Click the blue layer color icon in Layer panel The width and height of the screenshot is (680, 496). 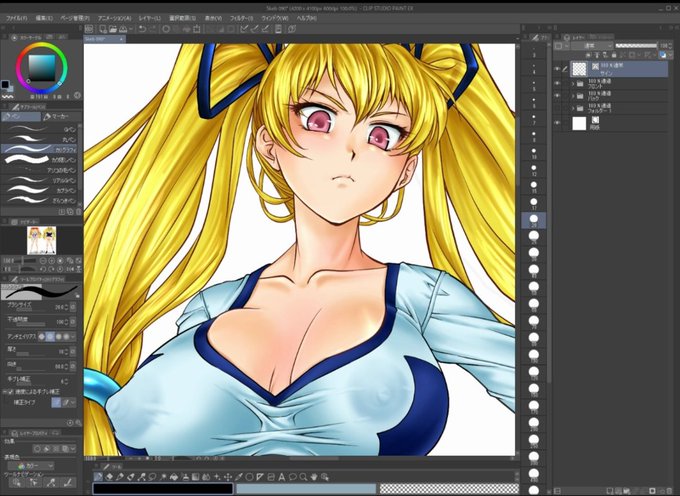point(663,55)
